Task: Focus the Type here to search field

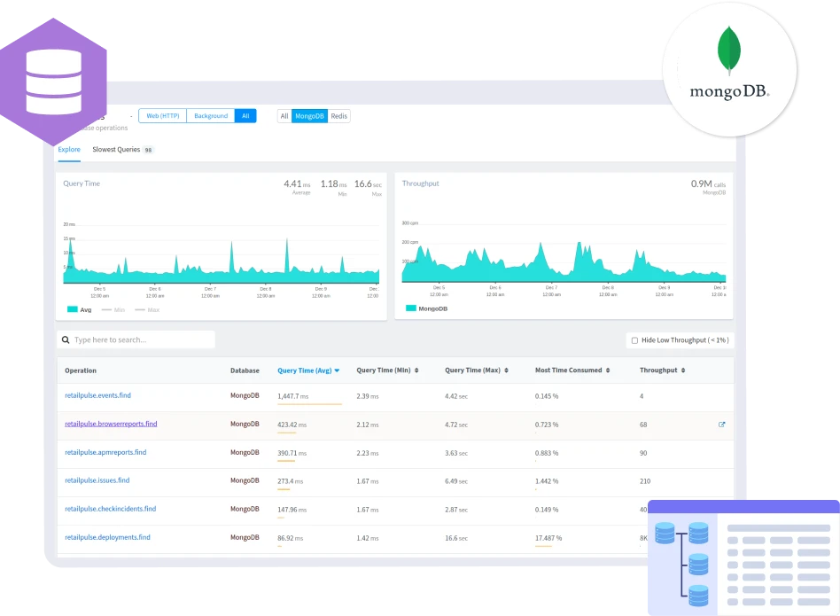Action: (x=136, y=339)
